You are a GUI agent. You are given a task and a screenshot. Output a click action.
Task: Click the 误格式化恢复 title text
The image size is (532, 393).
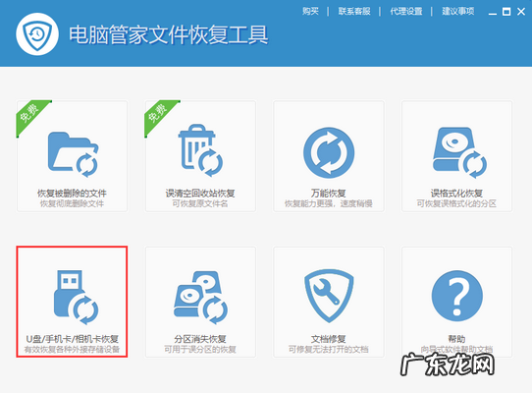[x=456, y=194]
